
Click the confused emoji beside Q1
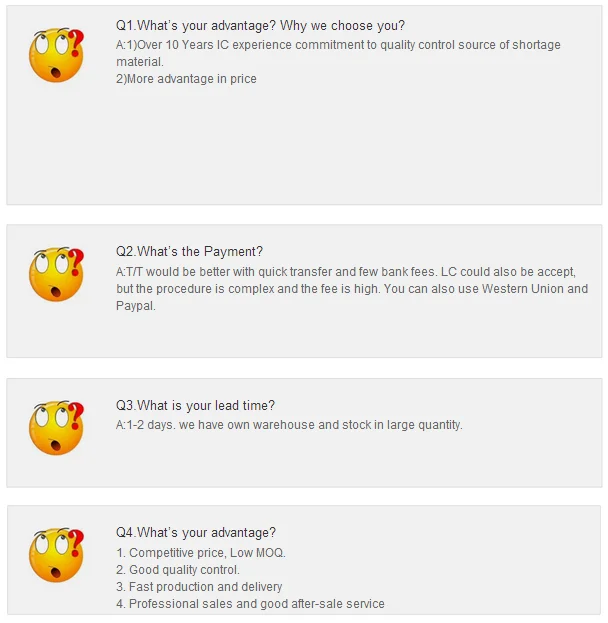(56, 54)
